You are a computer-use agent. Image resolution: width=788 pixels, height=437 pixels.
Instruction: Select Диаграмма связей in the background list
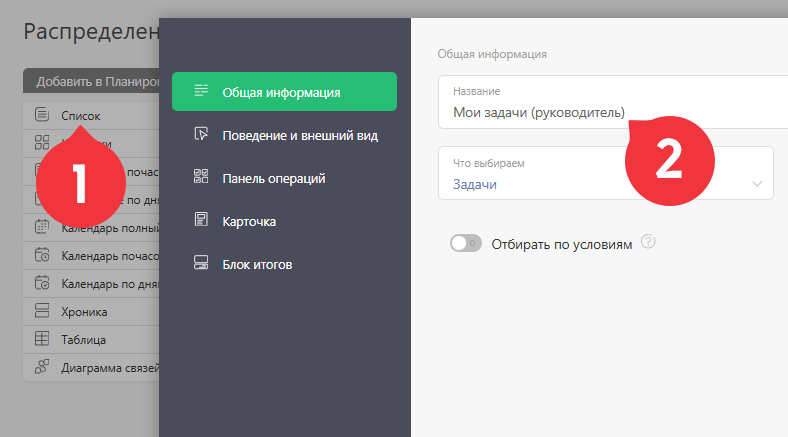pos(91,368)
